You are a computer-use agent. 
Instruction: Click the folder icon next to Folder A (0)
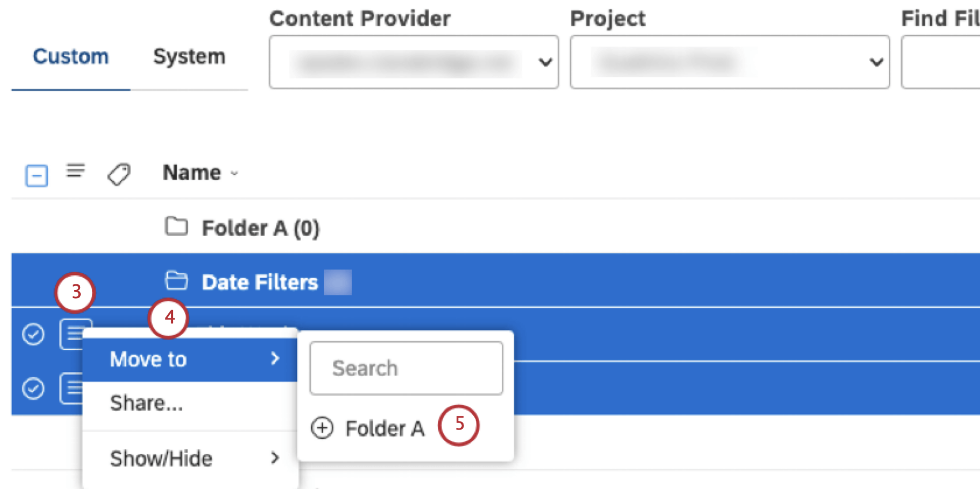click(x=176, y=227)
